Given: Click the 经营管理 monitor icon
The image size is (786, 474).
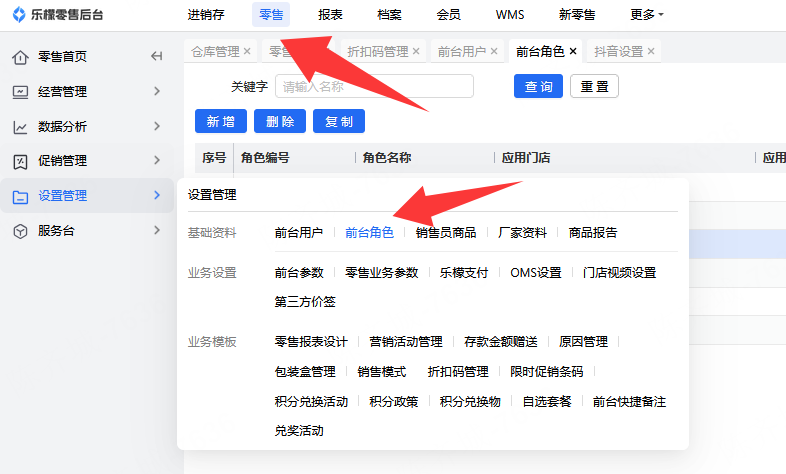Looking at the screenshot, I should pos(20,92).
